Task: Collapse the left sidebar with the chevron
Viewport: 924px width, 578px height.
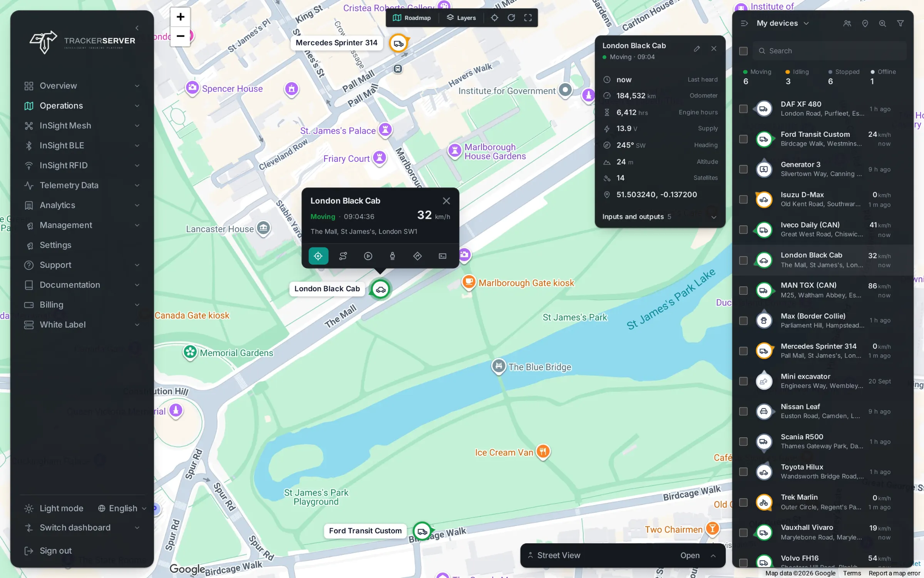Action: coord(137,28)
